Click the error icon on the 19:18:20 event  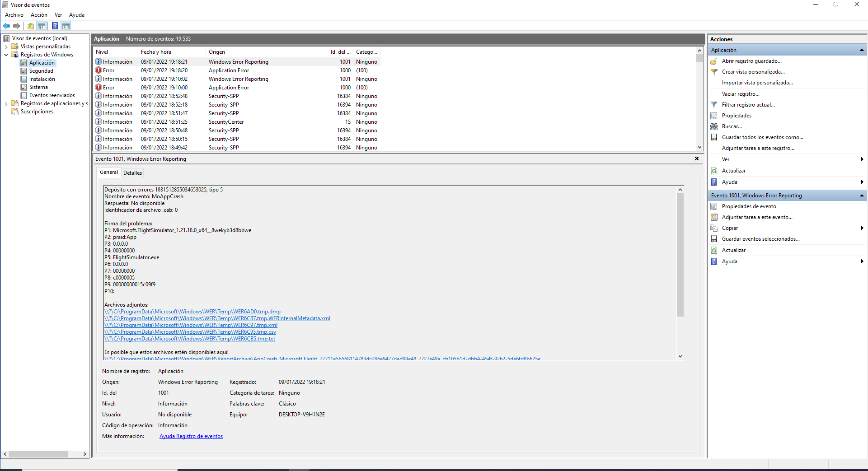[x=99, y=70]
